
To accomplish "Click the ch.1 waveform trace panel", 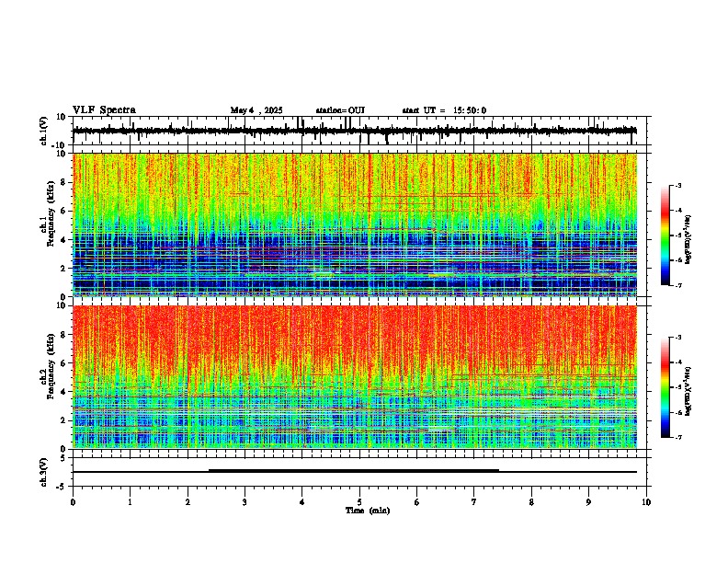I will click(359, 131).
